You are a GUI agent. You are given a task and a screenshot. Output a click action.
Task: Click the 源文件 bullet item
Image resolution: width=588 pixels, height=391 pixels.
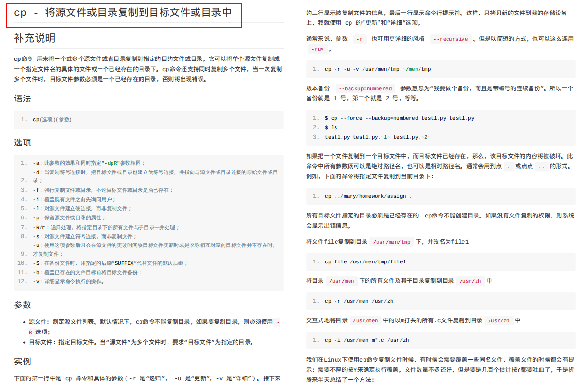[154, 327]
